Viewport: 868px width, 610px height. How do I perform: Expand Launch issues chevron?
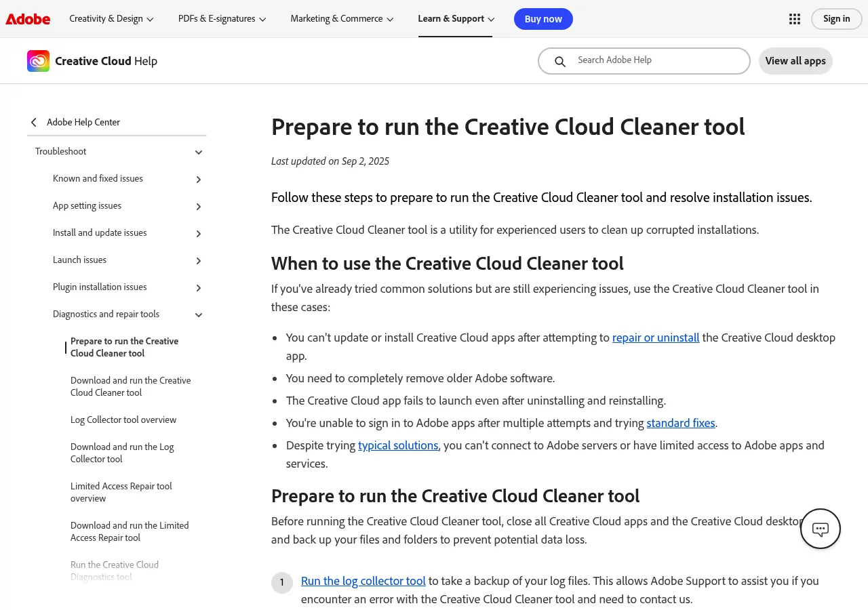(x=199, y=260)
